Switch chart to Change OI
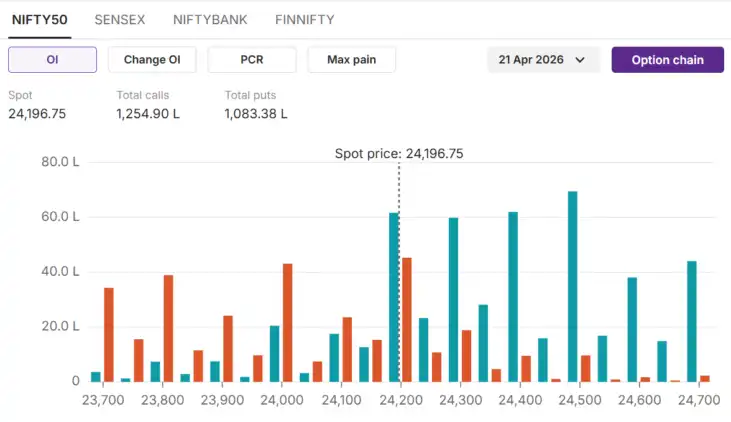Image resolution: width=731 pixels, height=422 pixels. coord(152,60)
